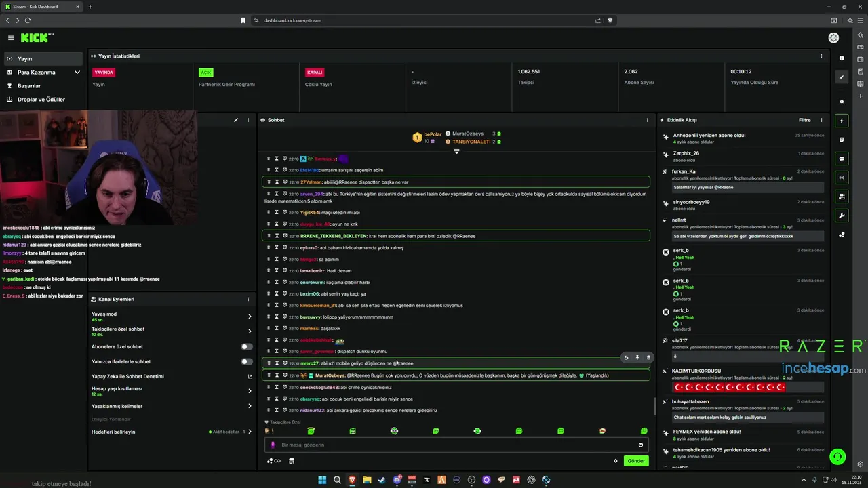The image size is (868, 488).
Task: Pin mrero27's chat message
Action: click(637, 357)
